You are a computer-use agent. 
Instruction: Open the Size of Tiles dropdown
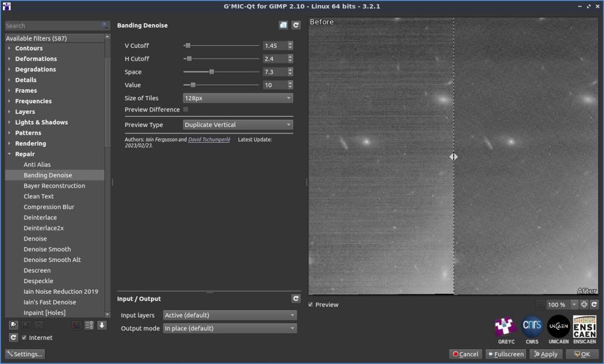pos(238,98)
